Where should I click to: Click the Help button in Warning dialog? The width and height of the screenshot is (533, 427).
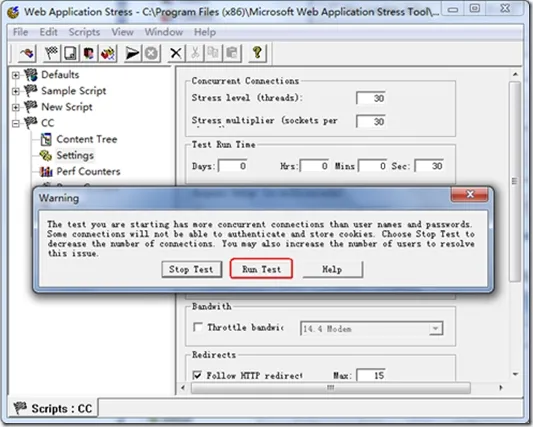pyautogui.click(x=332, y=269)
